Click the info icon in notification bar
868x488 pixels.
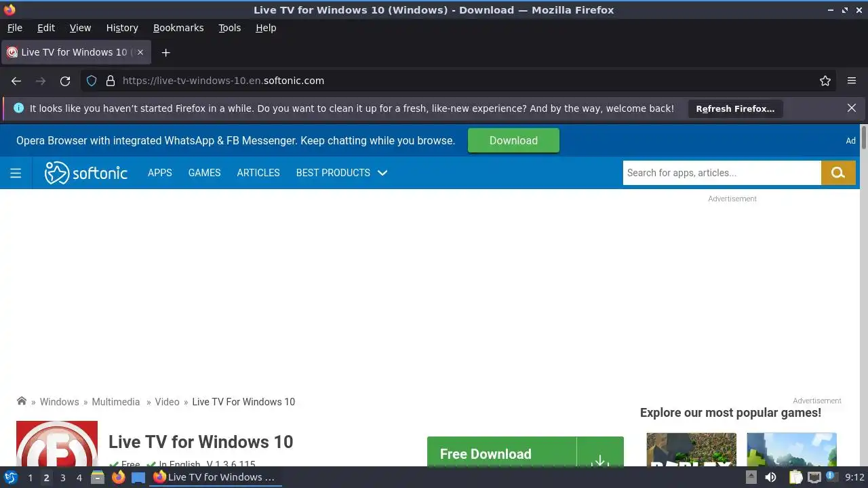[x=18, y=108]
